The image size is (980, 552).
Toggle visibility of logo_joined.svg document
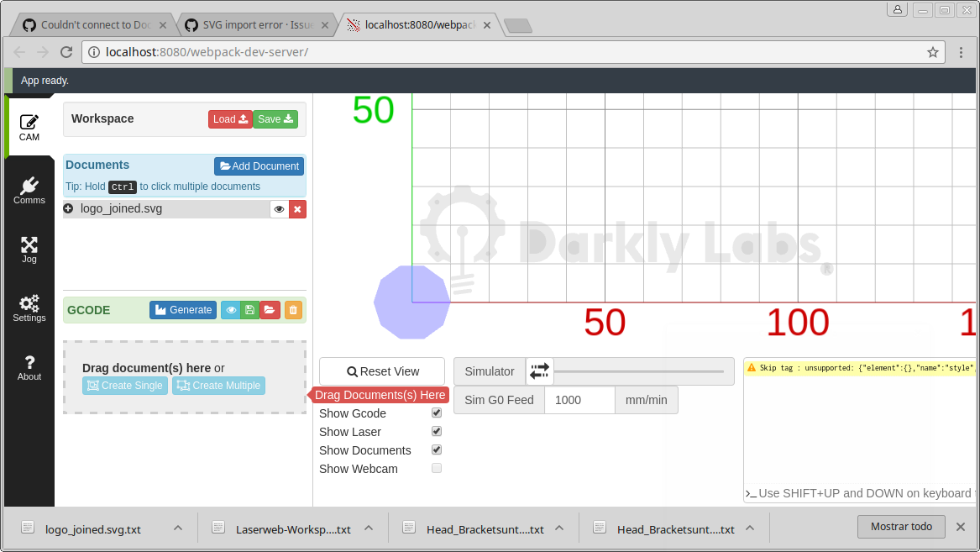tap(279, 209)
